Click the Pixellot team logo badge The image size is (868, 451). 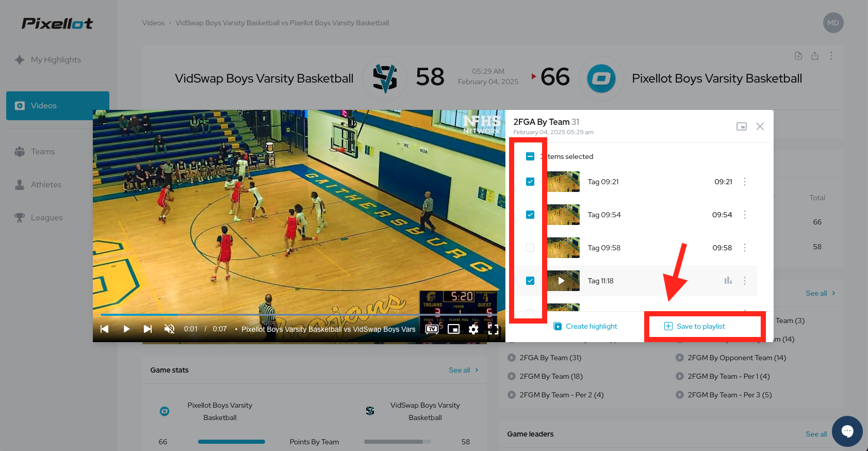(601, 78)
